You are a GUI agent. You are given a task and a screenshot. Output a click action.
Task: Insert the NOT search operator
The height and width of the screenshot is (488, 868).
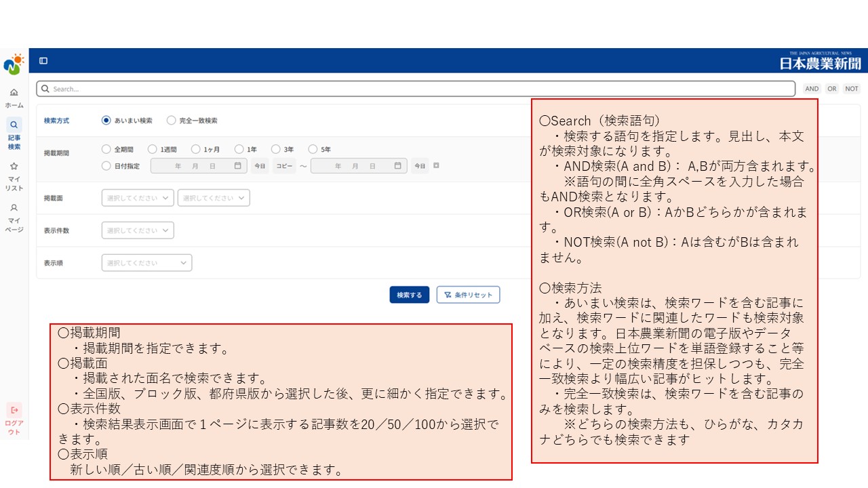[x=852, y=89]
